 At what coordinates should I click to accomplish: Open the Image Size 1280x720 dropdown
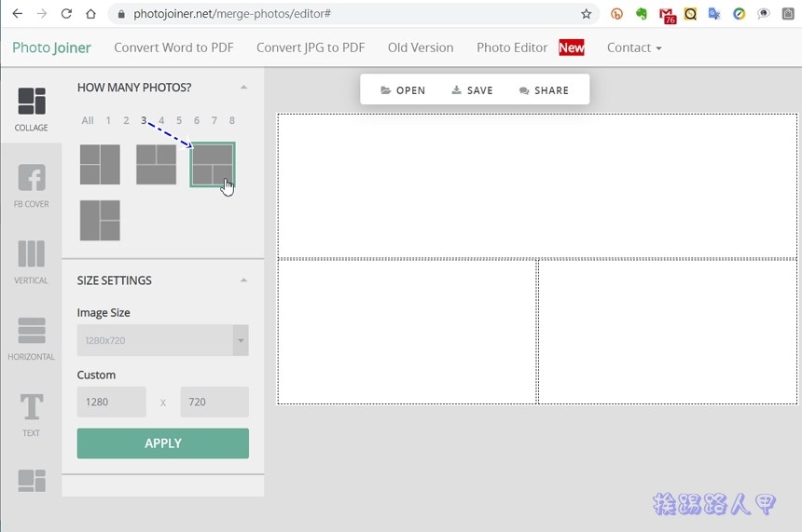[162, 340]
